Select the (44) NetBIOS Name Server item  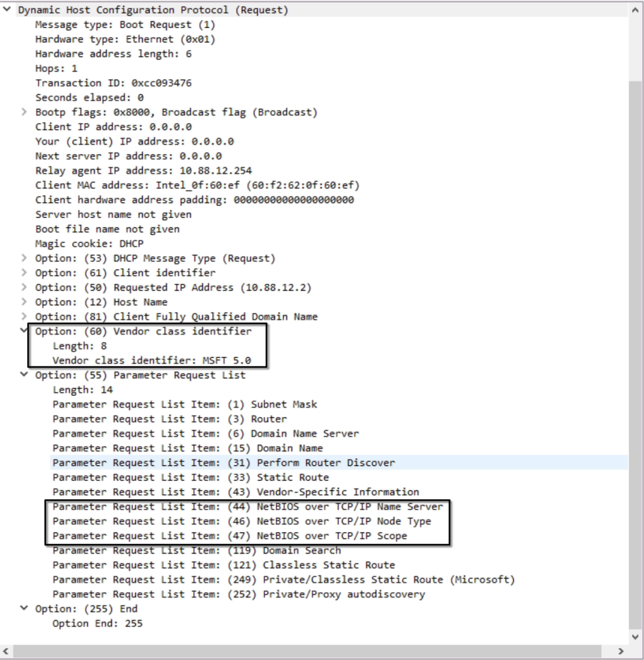tap(248, 507)
